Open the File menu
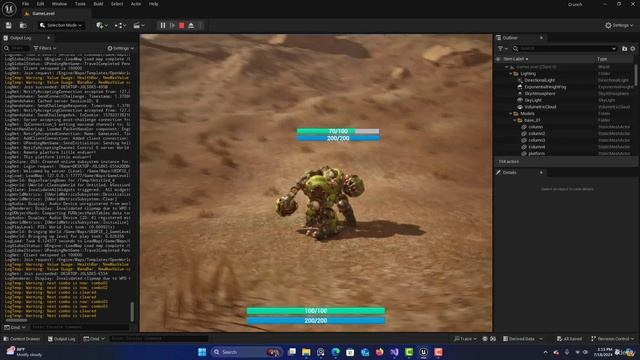640x360 pixels. pyautogui.click(x=25, y=4)
